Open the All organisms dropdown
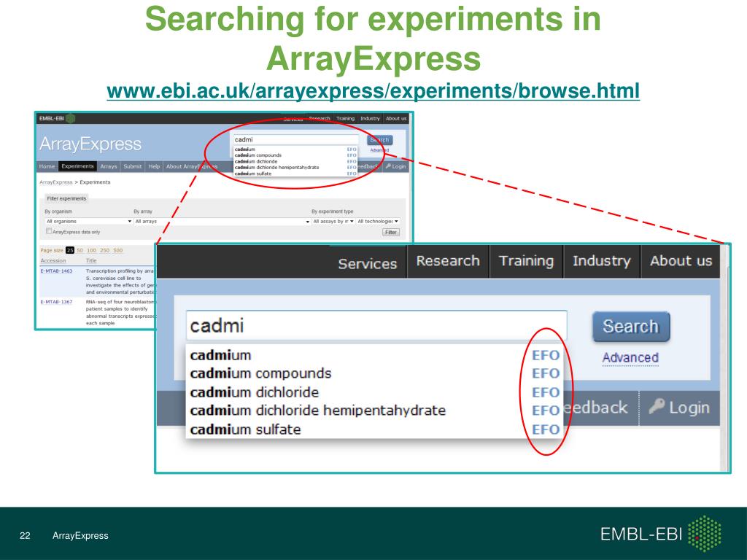Image resolution: width=747 pixels, height=560 pixels. pos(88,222)
